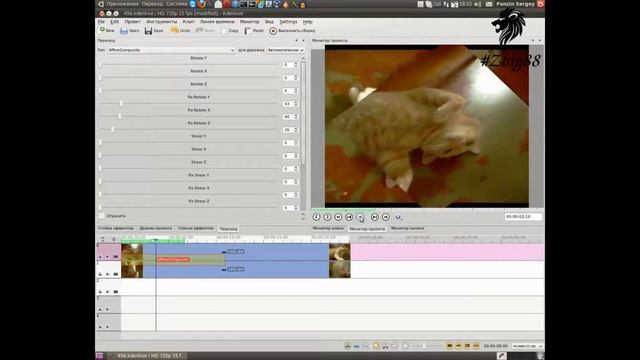This screenshot has width=640, height=360.
Task: Float the Переход panel using its title button
Action: (297, 40)
